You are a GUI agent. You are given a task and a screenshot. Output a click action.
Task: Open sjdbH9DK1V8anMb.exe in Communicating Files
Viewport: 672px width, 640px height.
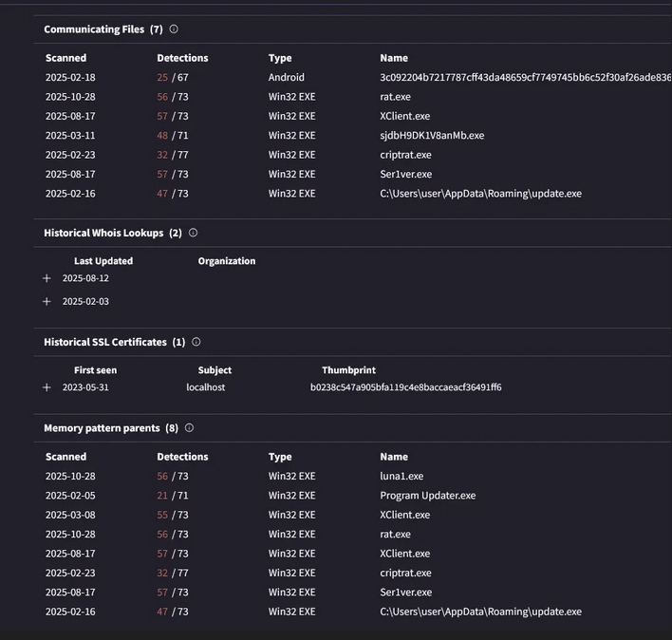click(432, 136)
